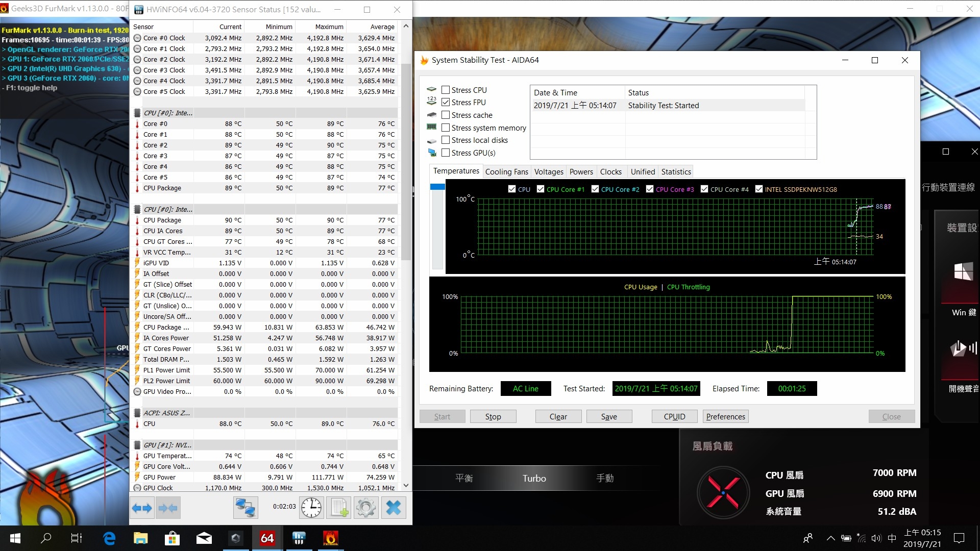
Task: Click the Maximum column header
Action: coord(322,27)
